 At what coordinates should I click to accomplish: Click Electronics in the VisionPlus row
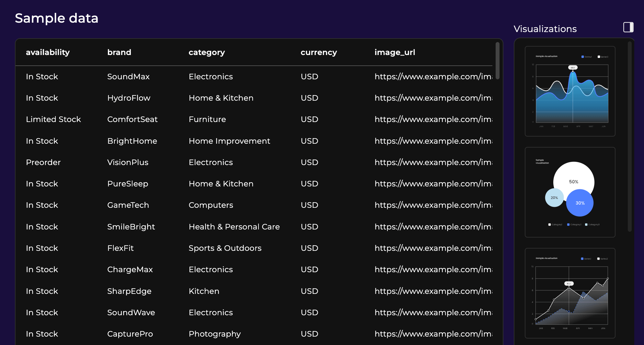tap(211, 162)
